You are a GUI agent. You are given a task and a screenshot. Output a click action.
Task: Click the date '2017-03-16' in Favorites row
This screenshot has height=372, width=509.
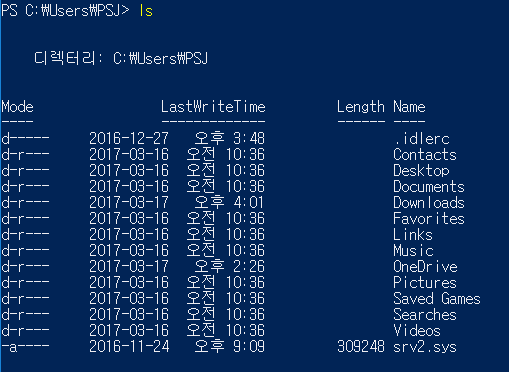click(129, 219)
